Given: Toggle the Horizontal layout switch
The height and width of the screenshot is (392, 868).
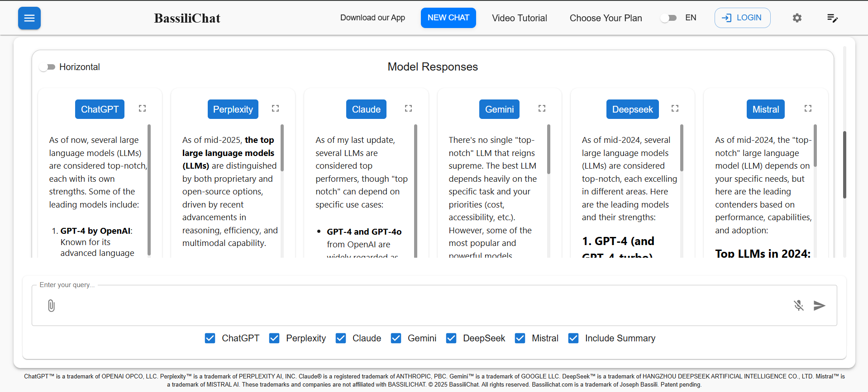Looking at the screenshot, I should (47, 67).
